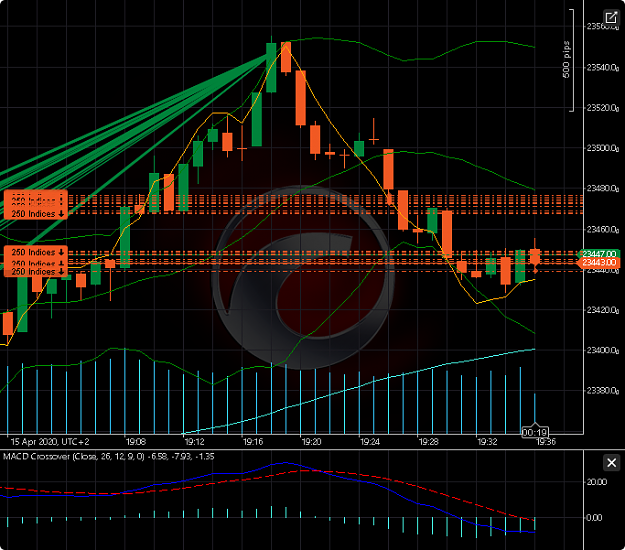This screenshot has height=550, width=625.
Task: Click the 00:19 candle countdown marker
Action: pos(535,432)
